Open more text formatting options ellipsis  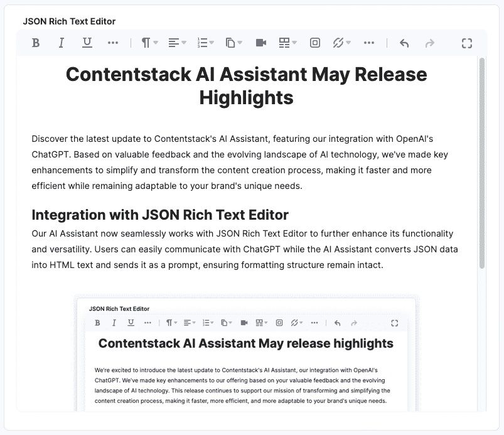tap(113, 43)
